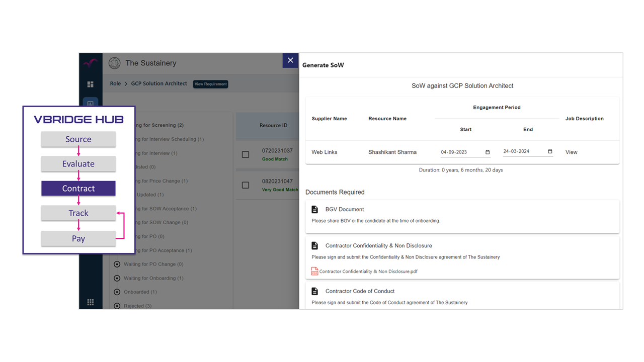Click the engagement start date field
The image size is (644, 362).
pyautogui.click(x=460, y=152)
